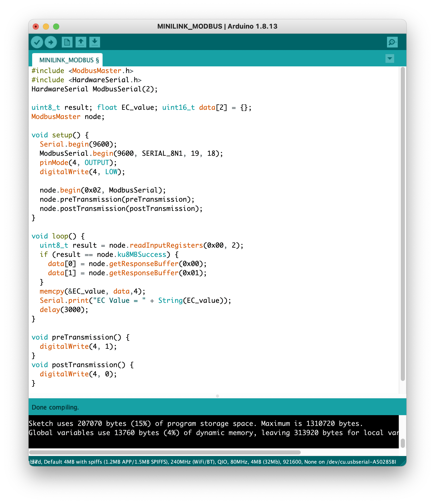Image resolution: width=435 pixels, height=504 pixels.
Task: Click the resize grip at window corner
Action: 403,463
